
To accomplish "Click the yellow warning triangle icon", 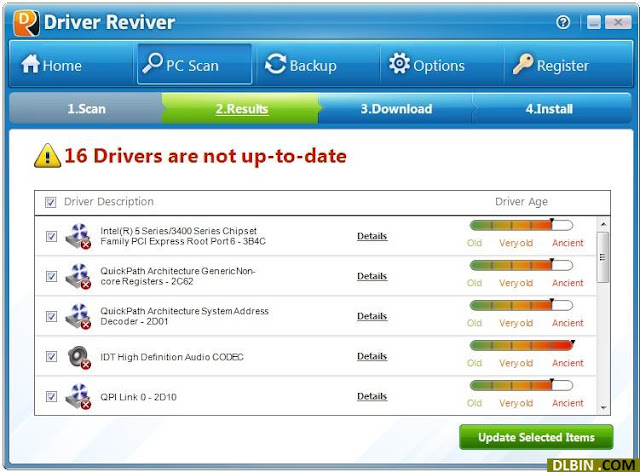I will click(x=47, y=156).
